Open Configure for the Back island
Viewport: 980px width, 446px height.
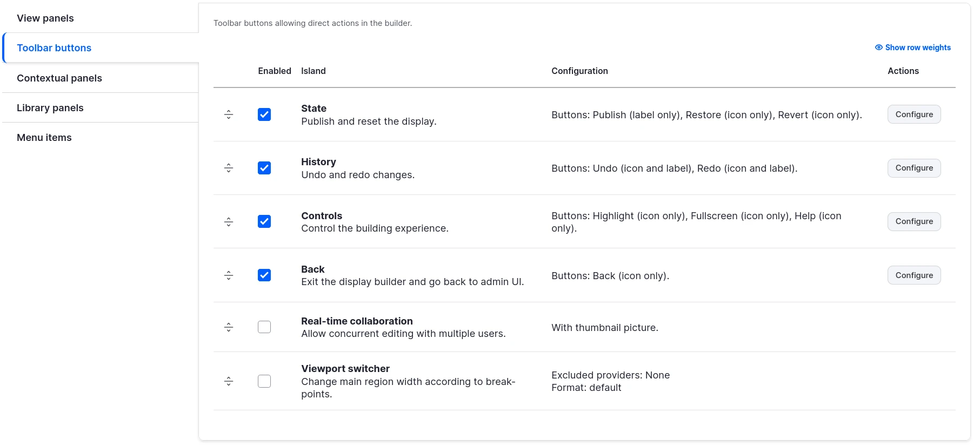pos(914,275)
